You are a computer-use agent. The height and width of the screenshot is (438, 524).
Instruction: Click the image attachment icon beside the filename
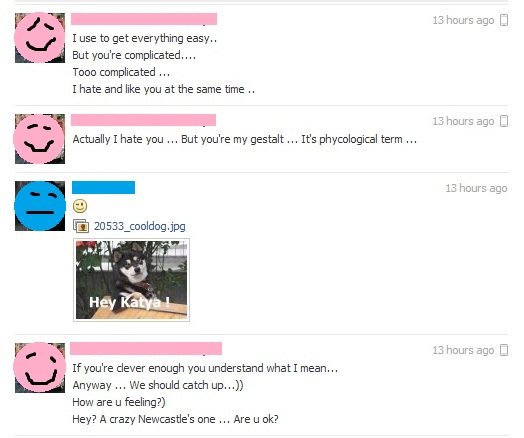point(81,226)
